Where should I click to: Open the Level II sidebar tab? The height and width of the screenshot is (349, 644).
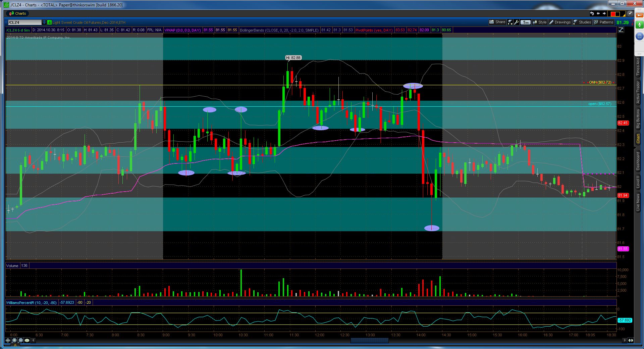pos(638,182)
